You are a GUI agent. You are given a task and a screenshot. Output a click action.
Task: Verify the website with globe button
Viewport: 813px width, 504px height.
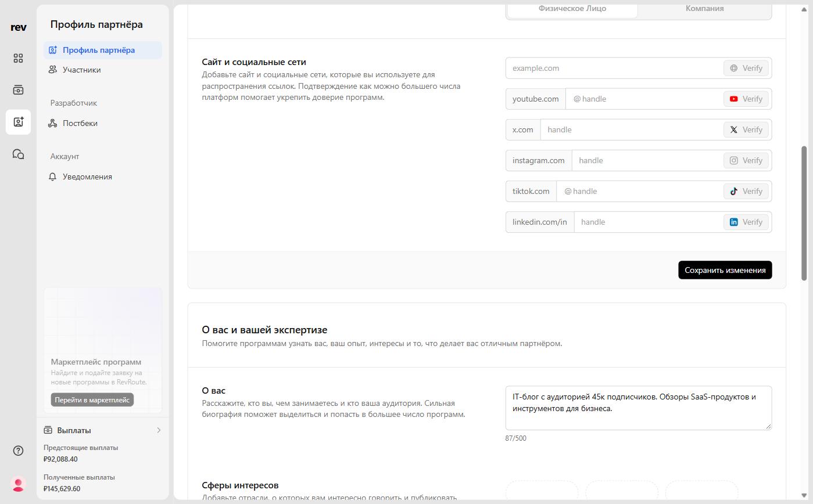[x=746, y=68]
